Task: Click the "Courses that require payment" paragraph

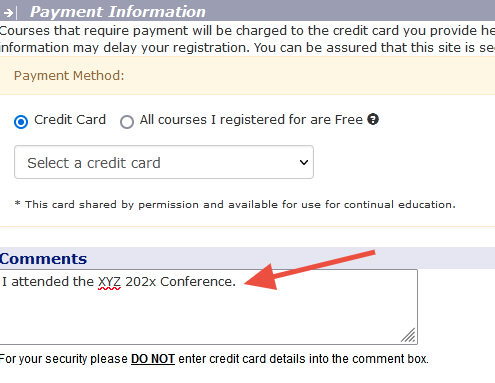Action: pyautogui.click(x=247, y=39)
